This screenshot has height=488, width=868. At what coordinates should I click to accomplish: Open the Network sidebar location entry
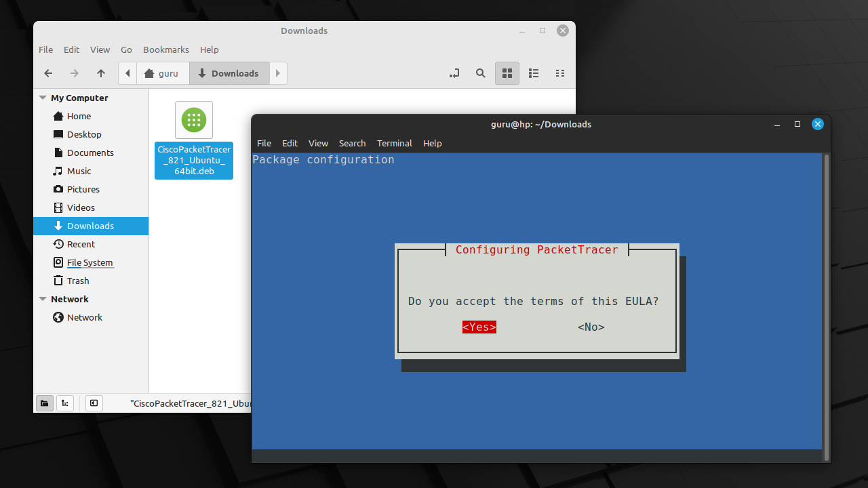click(x=91, y=317)
